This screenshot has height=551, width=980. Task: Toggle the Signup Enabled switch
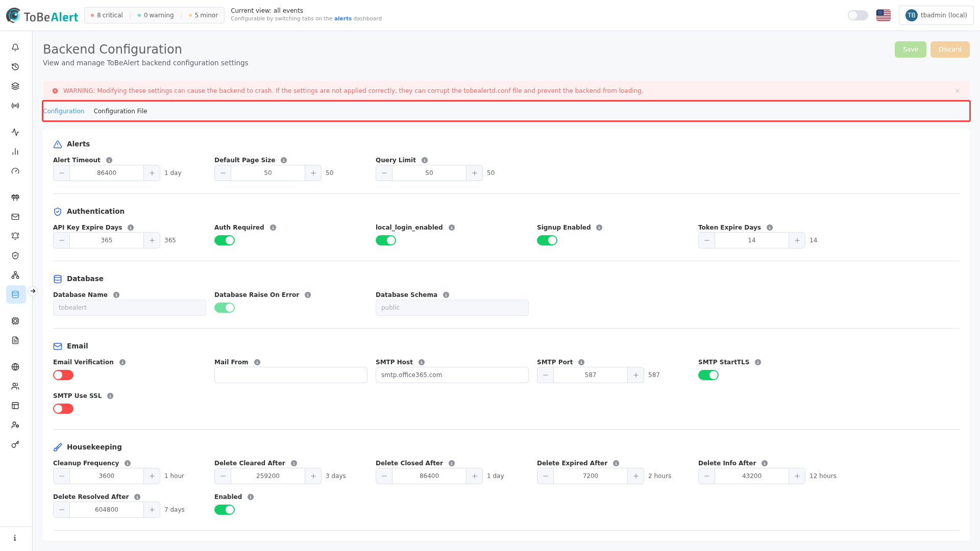click(547, 240)
